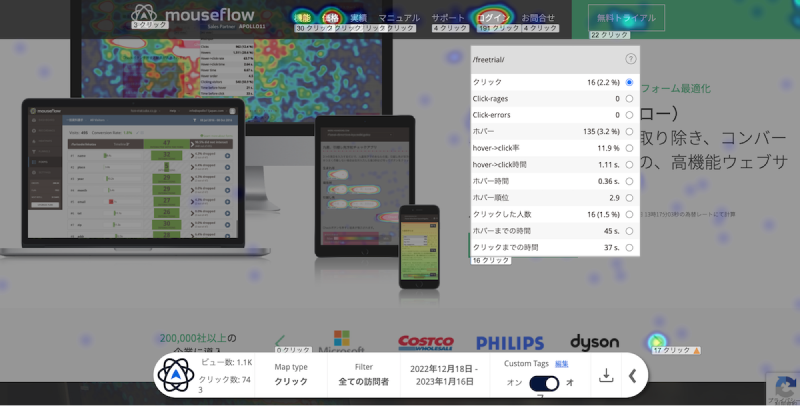Click the ビュー数: 1.1K stat
Screen dimensions: 800x406
tap(225, 362)
